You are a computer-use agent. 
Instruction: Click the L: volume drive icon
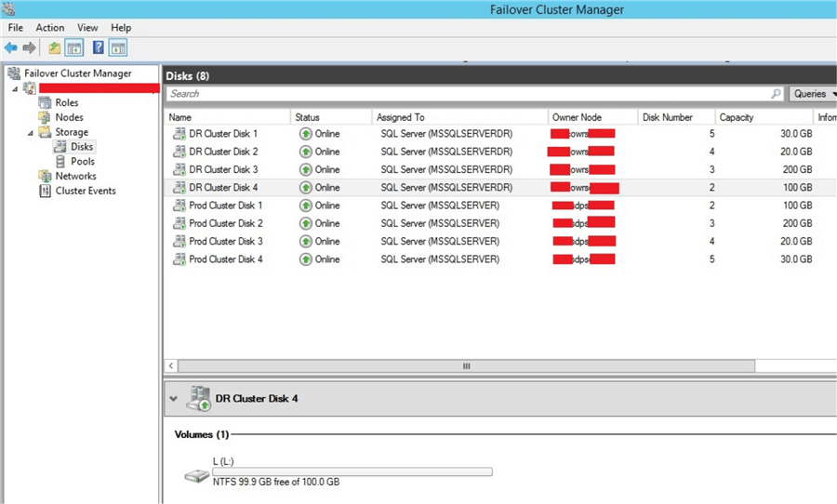[x=196, y=475]
